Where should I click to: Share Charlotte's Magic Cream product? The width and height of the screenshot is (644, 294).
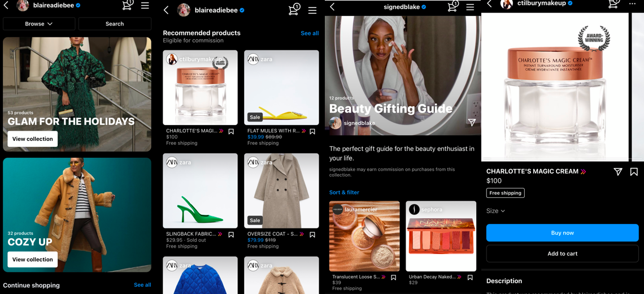(x=617, y=171)
